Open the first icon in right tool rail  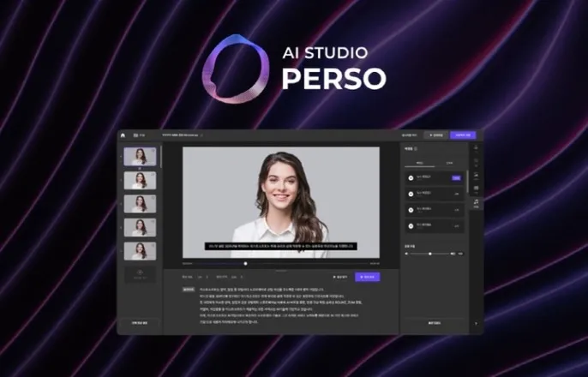[476, 147]
